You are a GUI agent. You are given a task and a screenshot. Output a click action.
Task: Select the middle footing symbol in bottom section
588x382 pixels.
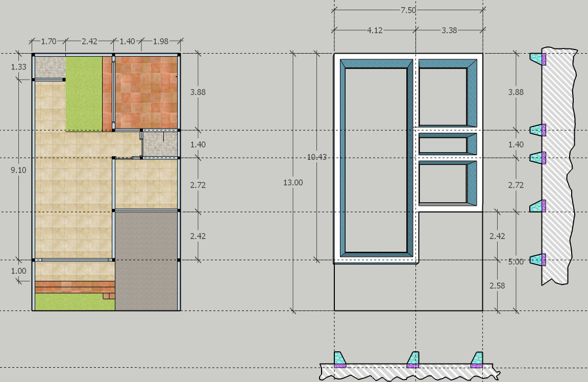pyautogui.click(x=413, y=360)
